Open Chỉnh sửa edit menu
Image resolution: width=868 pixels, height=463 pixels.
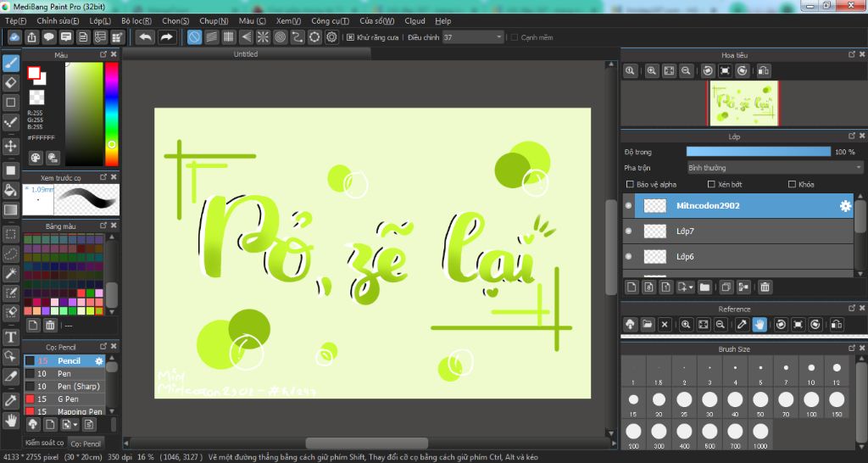pyautogui.click(x=58, y=20)
